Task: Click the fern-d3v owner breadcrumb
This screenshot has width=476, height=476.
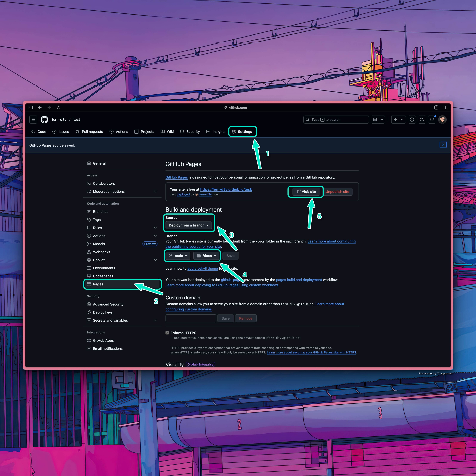Action: click(x=59, y=120)
